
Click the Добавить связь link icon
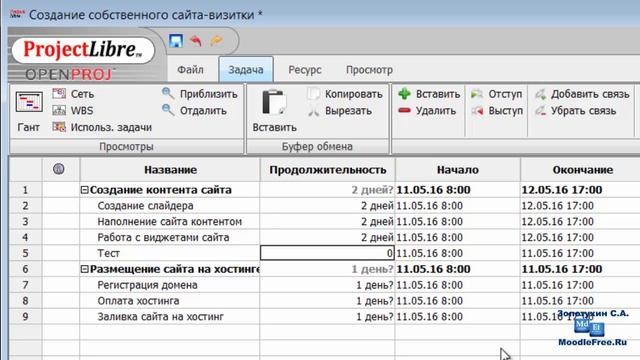pyautogui.click(x=540, y=94)
